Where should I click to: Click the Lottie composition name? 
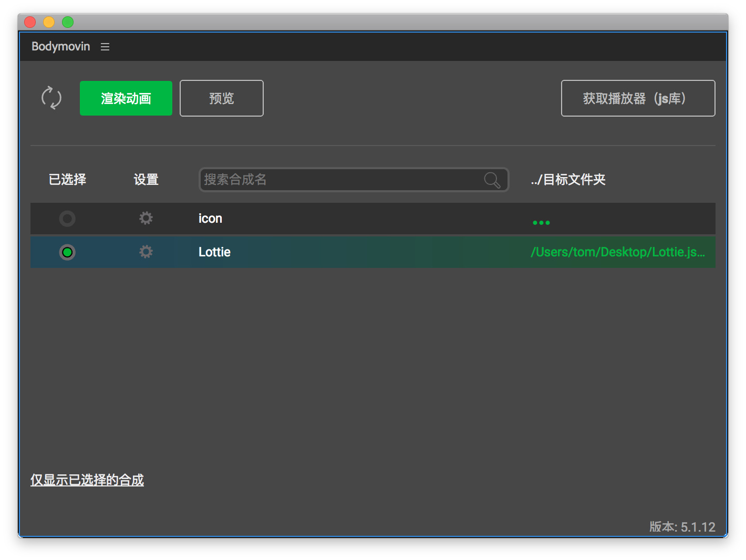(x=214, y=252)
